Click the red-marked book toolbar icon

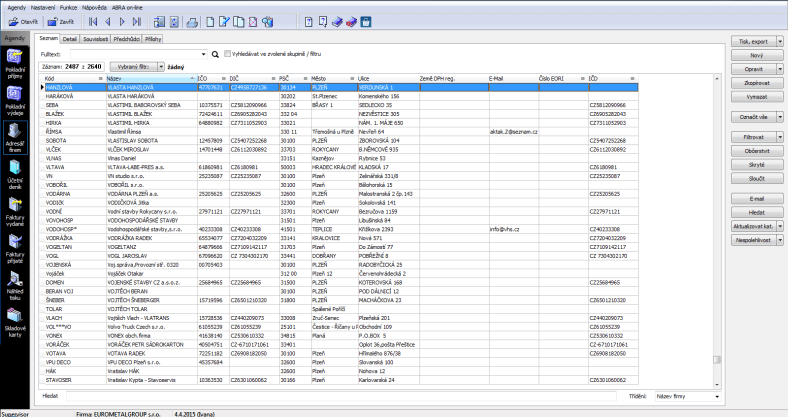click(x=351, y=22)
